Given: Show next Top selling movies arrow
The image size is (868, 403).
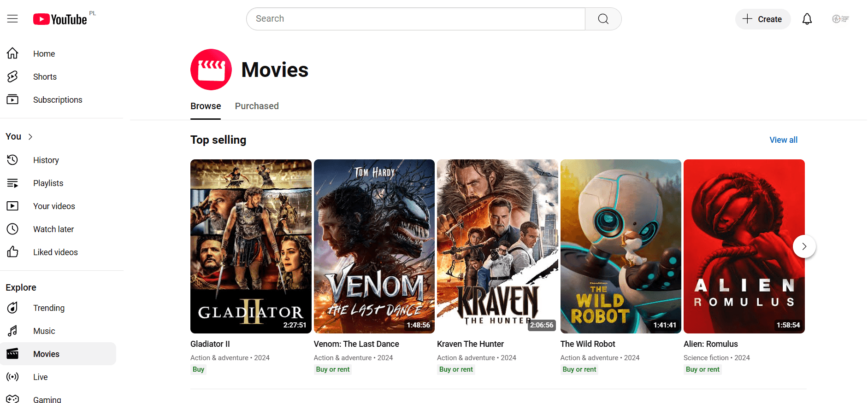Looking at the screenshot, I should pos(804,246).
